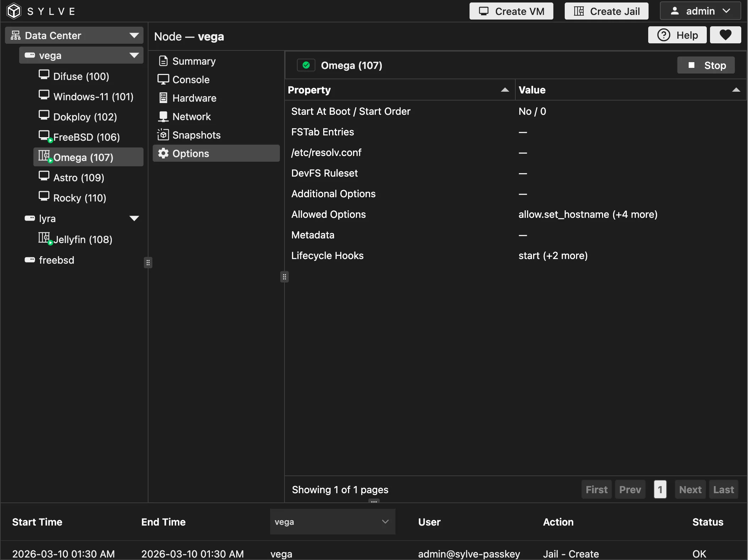Viewport: 748px width, 560px height.
Task: Click the Options gear icon
Action: 163,153
